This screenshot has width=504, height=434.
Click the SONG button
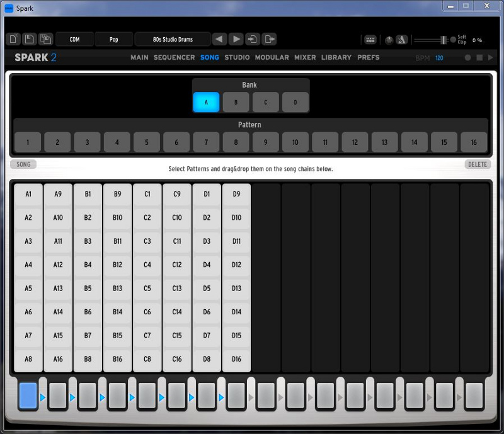(23, 164)
